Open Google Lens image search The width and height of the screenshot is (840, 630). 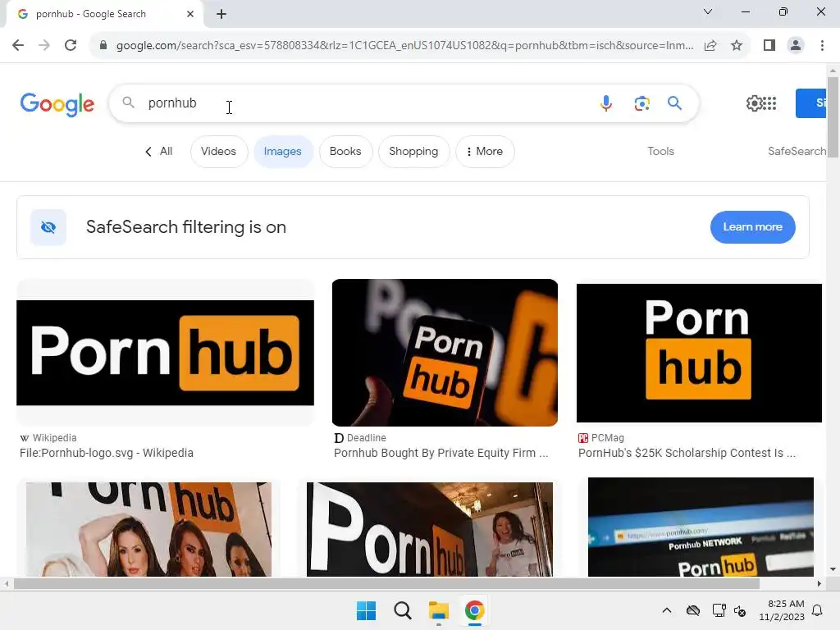(641, 103)
